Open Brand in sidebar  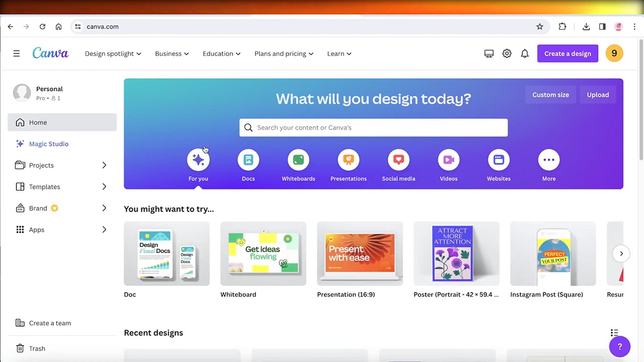[x=38, y=208]
